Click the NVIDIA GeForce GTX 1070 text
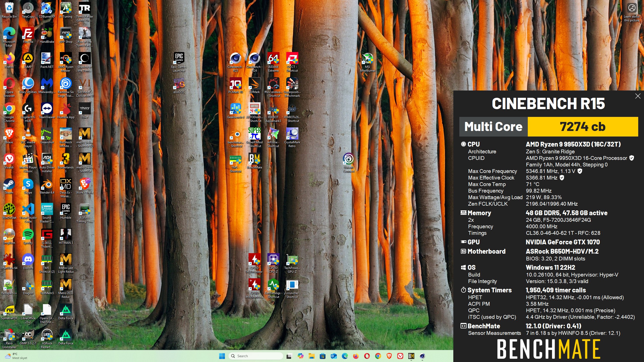The image size is (644, 362). pos(563,242)
